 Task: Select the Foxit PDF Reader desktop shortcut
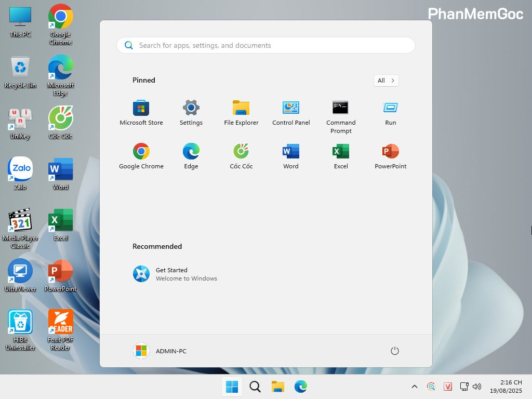pyautogui.click(x=60, y=330)
